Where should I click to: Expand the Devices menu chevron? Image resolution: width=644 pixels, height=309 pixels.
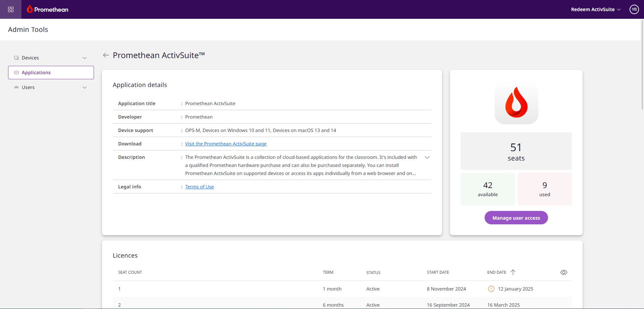pyautogui.click(x=85, y=58)
